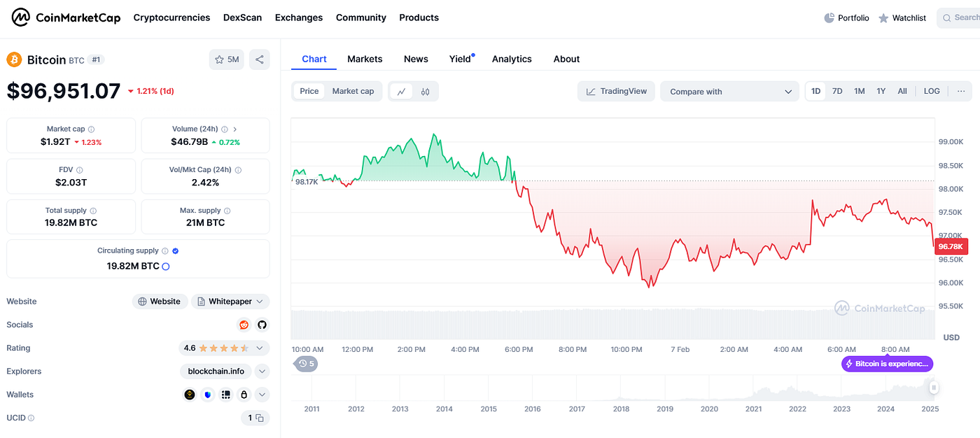Click the Bitcoin orange coin icon
This screenshot has height=438, width=980.
tap(14, 59)
